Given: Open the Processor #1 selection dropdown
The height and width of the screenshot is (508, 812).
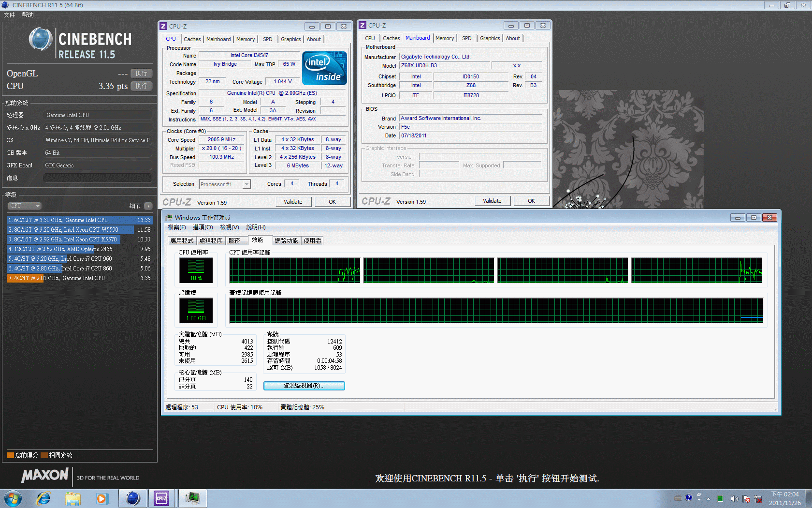Looking at the screenshot, I should pos(225,184).
